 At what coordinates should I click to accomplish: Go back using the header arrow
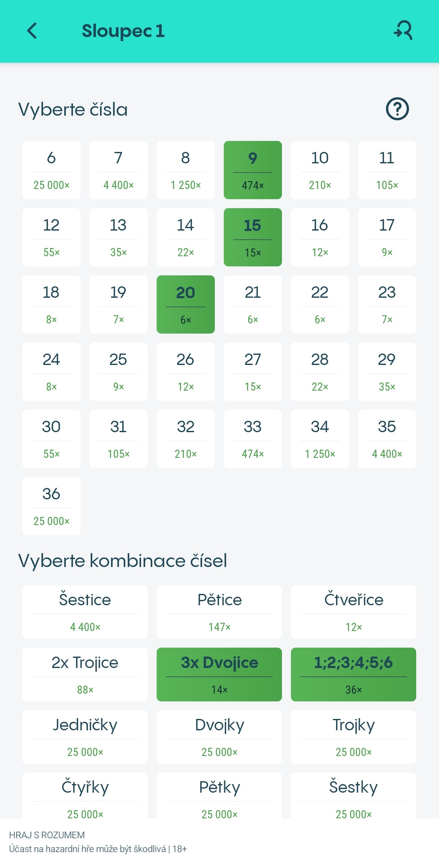coord(32,31)
